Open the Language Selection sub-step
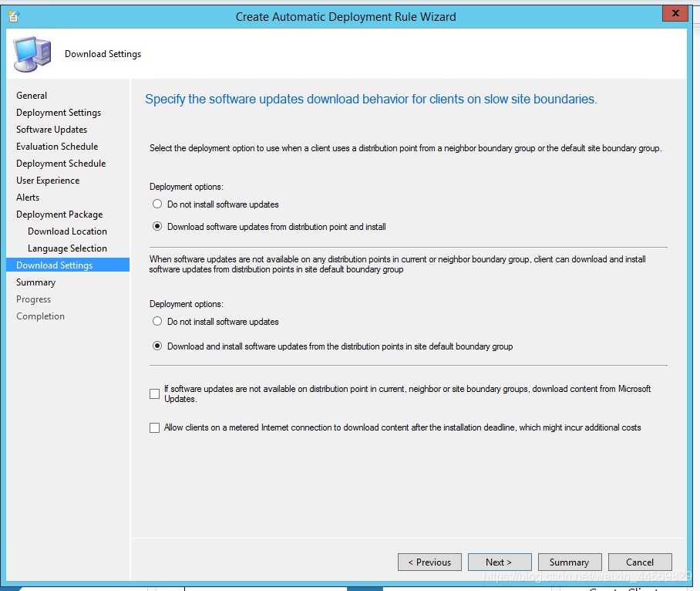700x591 pixels. coord(67,248)
